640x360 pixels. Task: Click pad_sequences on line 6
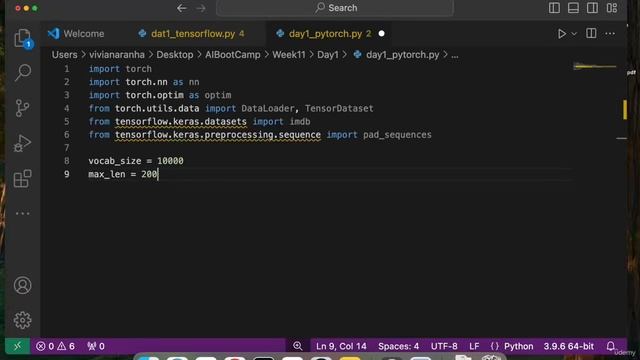point(397,135)
